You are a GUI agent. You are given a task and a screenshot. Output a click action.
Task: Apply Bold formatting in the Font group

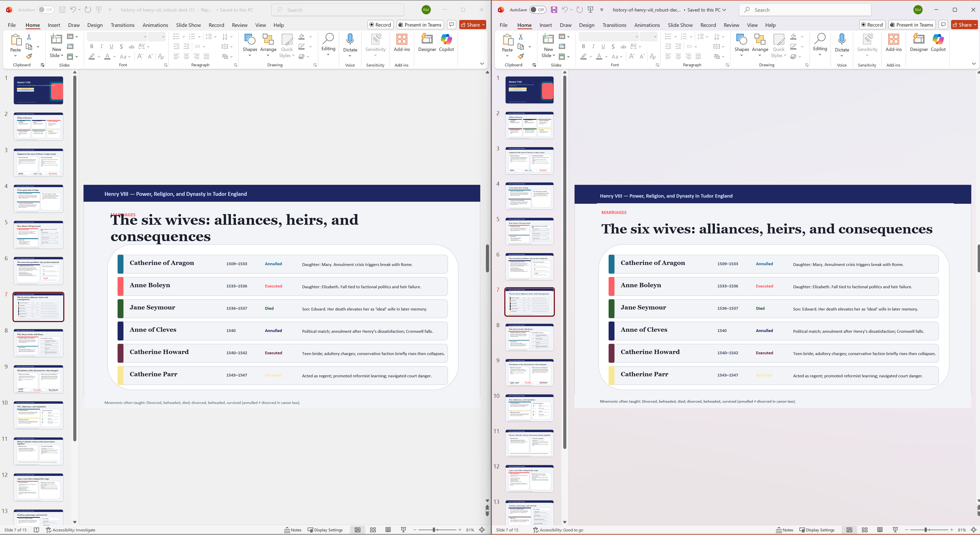(x=91, y=46)
